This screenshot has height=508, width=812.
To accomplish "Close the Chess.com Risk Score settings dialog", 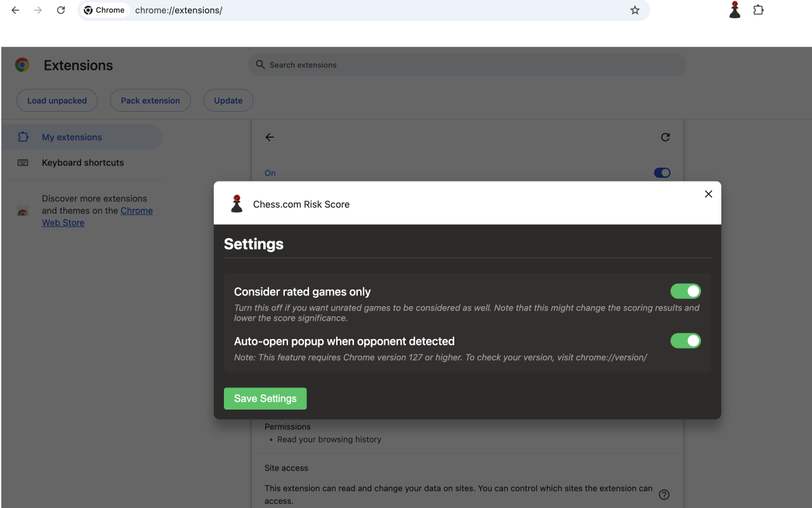I will click(x=709, y=194).
